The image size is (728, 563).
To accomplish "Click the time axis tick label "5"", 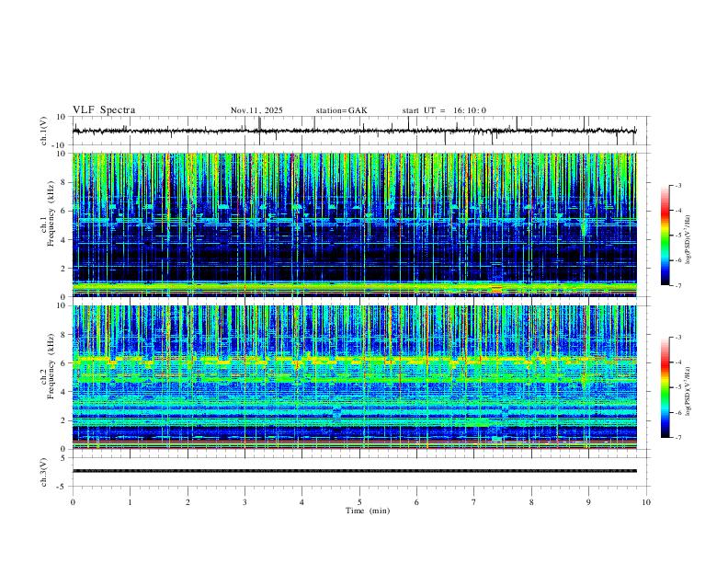I will click(x=359, y=502).
